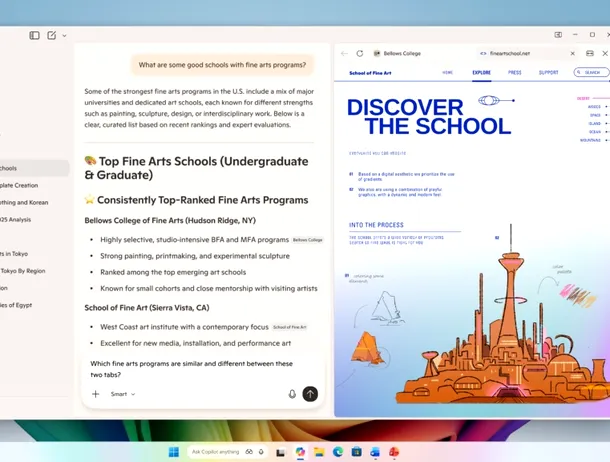Click the browser back arrow
610x462 pixels.
pos(344,54)
